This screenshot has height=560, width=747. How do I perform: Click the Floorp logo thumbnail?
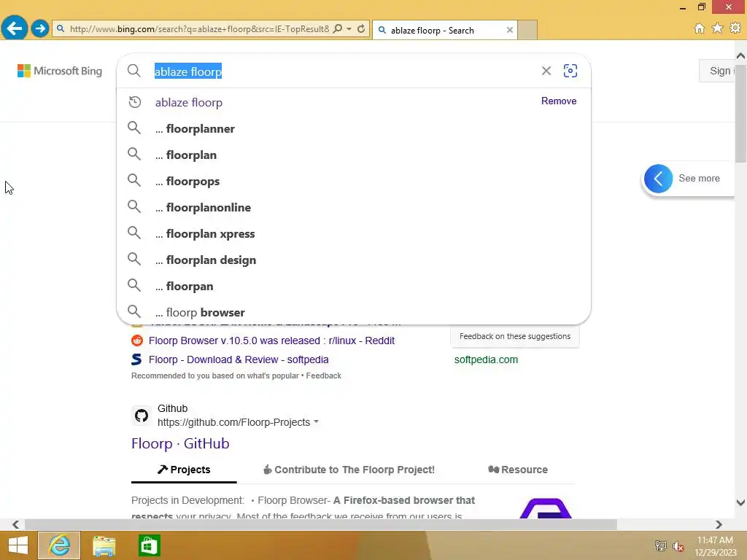click(546, 507)
